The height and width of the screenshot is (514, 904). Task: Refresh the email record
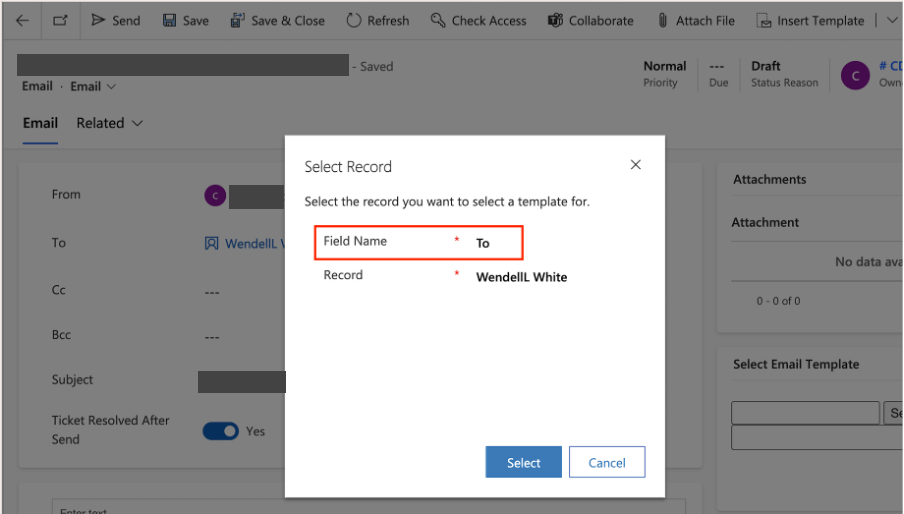pyautogui.click(x=378, y=21)
